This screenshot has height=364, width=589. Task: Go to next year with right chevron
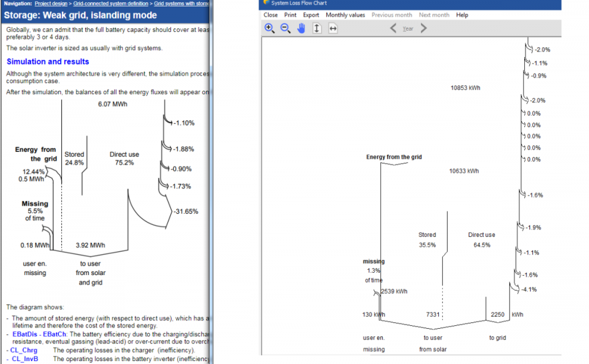point(423,28)
